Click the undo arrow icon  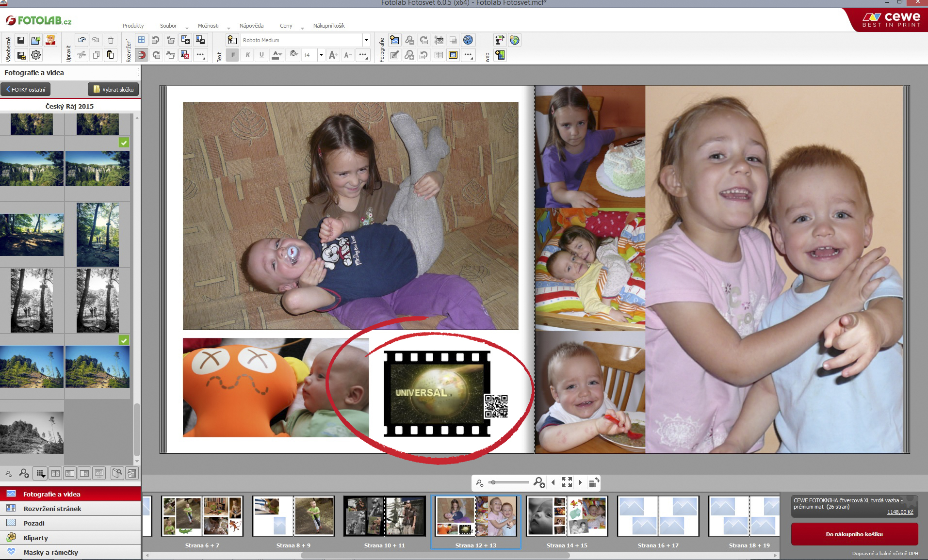click(81, 40)
